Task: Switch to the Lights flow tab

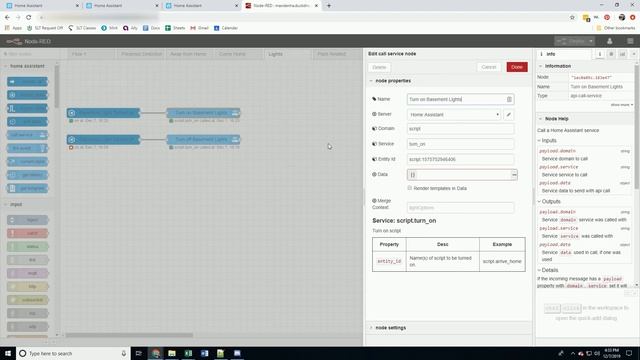Action: click(287, 54)
